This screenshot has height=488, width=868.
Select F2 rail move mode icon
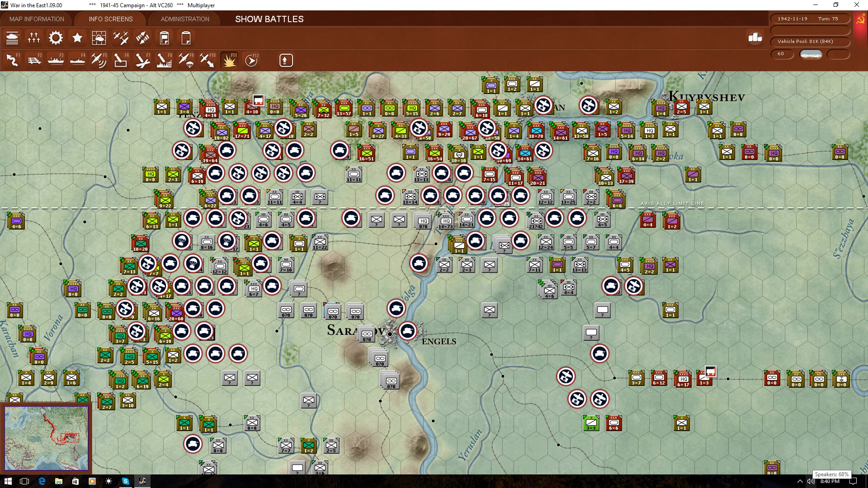point(34,60)
